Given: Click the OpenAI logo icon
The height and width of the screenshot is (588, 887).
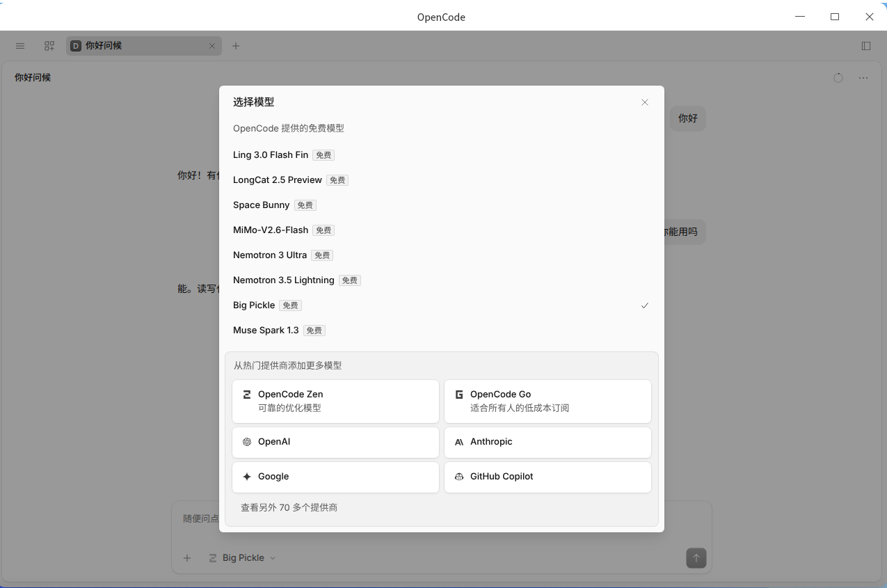Looking at the screenshot, I should (247, 442).
